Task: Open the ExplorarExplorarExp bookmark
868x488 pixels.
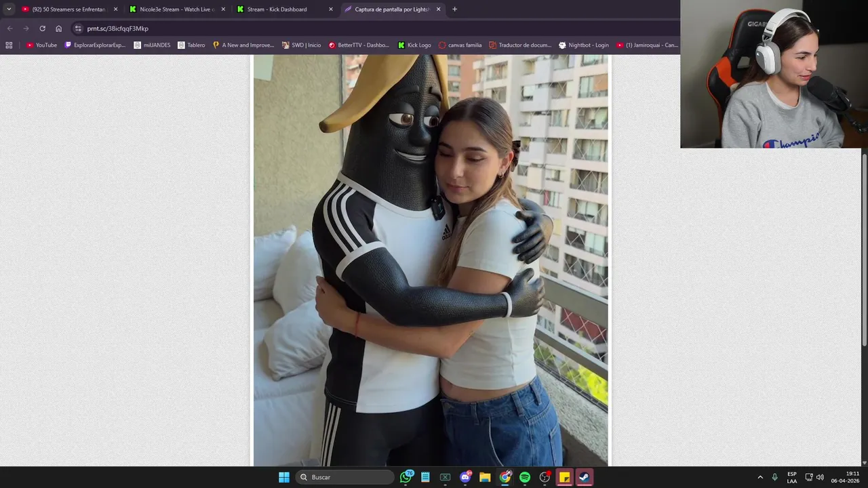Action: tap(95, 45)
